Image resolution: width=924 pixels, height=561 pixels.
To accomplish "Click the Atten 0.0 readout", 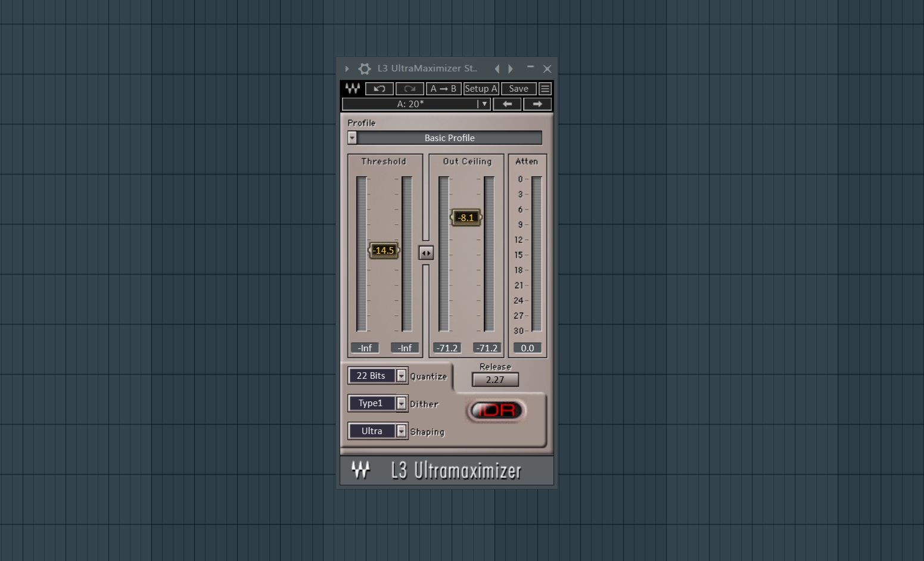I will (x=527, y=348).
